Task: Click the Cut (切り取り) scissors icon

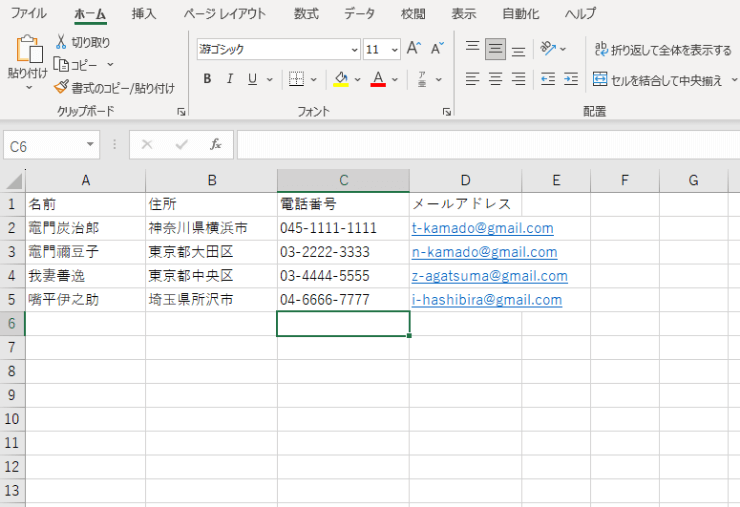Action: 61,42
